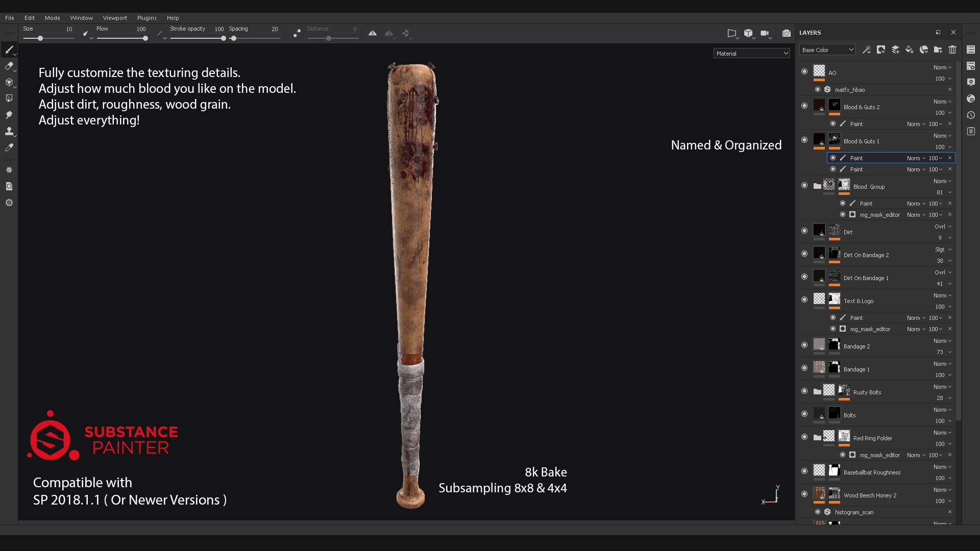The width and height of the screenshot is (980, 551).
Task: Select the Material picker eyedropper
Action: tap(9, 147)
